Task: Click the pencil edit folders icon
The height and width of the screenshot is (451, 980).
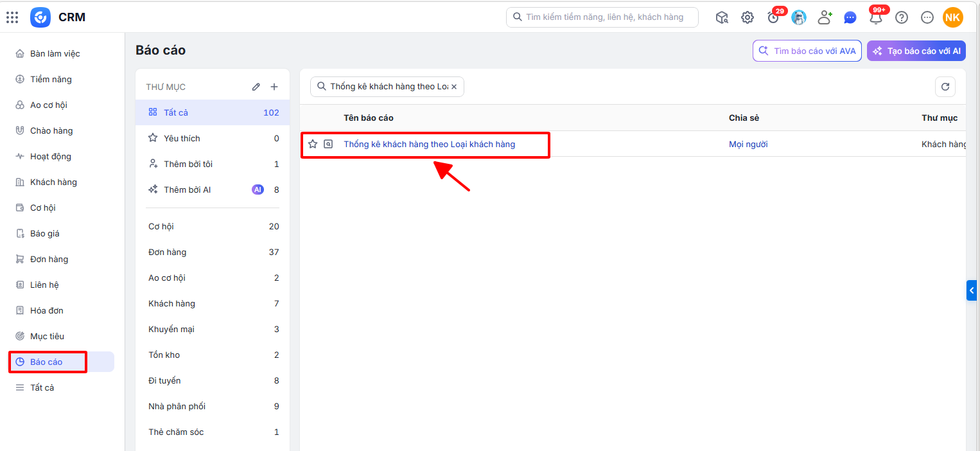Action: (x=256, y=87)
